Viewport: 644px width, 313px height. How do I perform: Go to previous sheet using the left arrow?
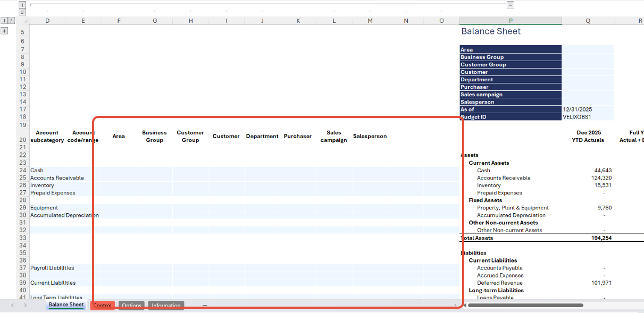12,305
